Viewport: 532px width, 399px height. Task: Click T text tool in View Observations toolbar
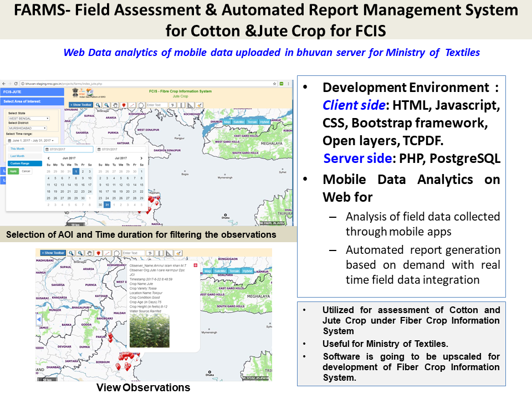click(150, 253)
